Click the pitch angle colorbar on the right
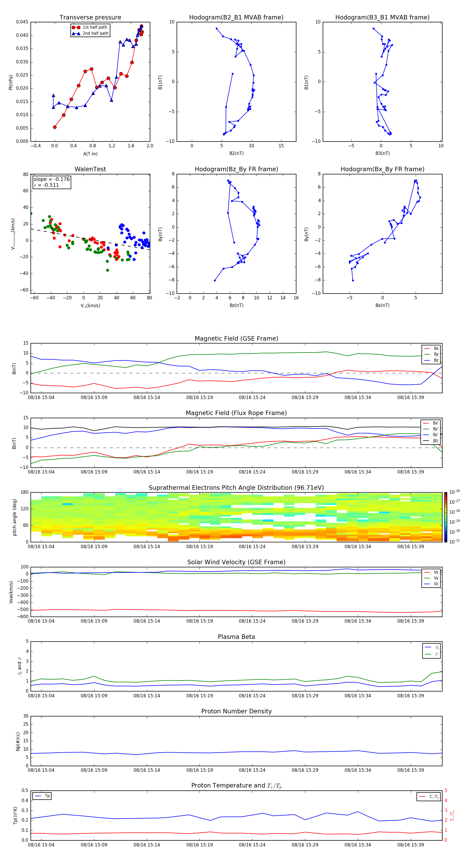 pos(445,517)
